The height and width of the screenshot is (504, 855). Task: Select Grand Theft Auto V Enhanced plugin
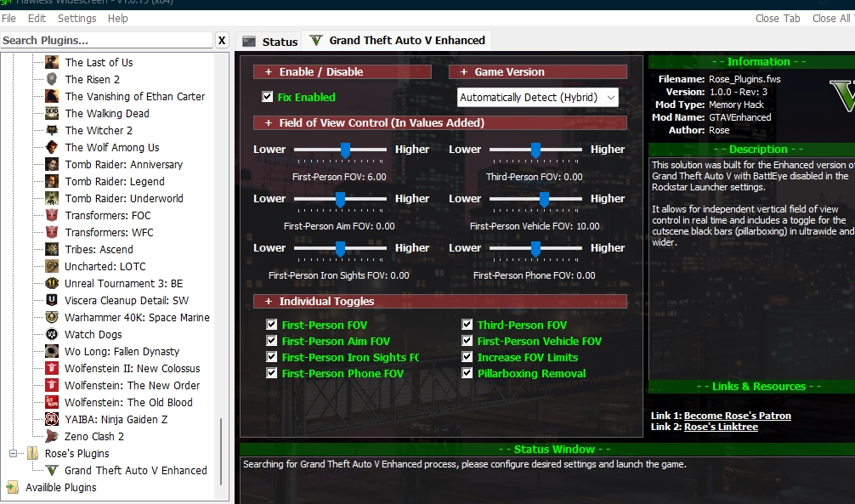136,470
